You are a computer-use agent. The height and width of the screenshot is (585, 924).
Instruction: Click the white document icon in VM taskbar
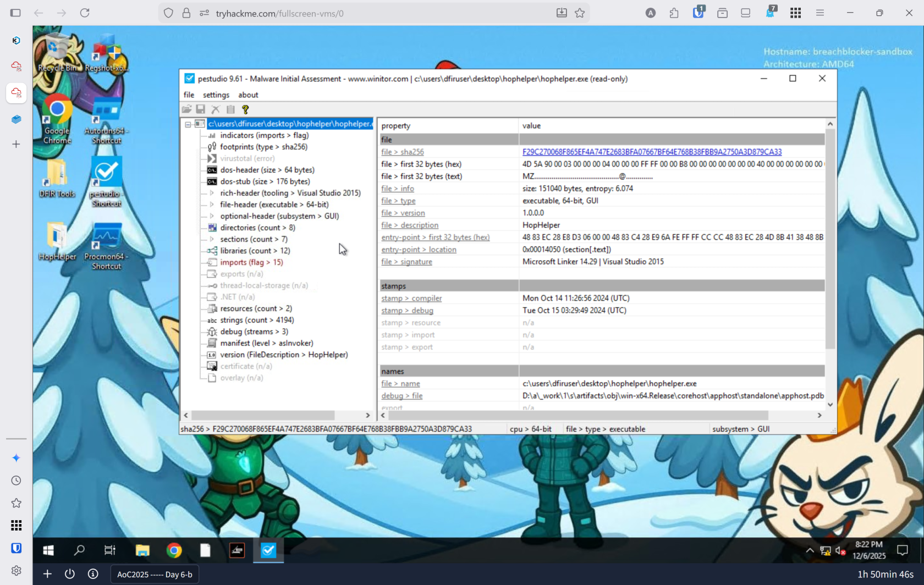pos(205,550)
